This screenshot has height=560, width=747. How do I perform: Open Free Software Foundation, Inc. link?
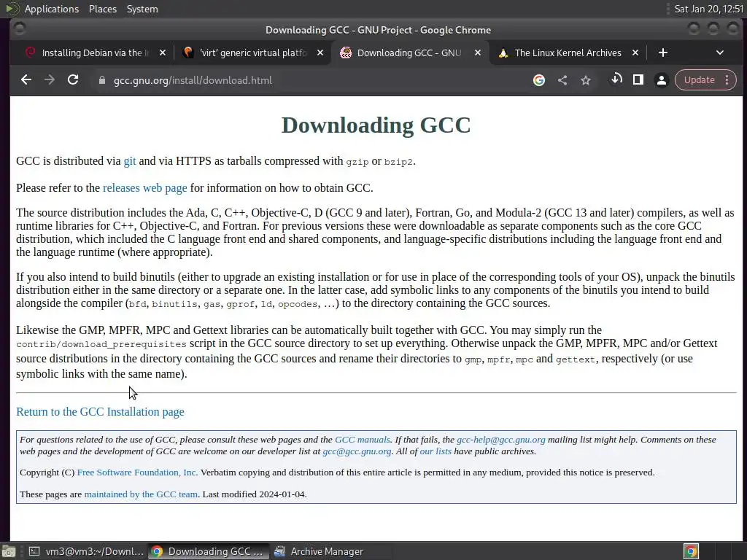point(137,472)
